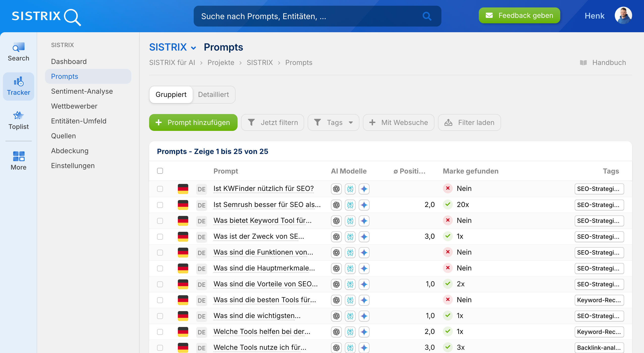Check the select-all checkbox in the table header
644x353 pixels.
click(x=160, y=170)
